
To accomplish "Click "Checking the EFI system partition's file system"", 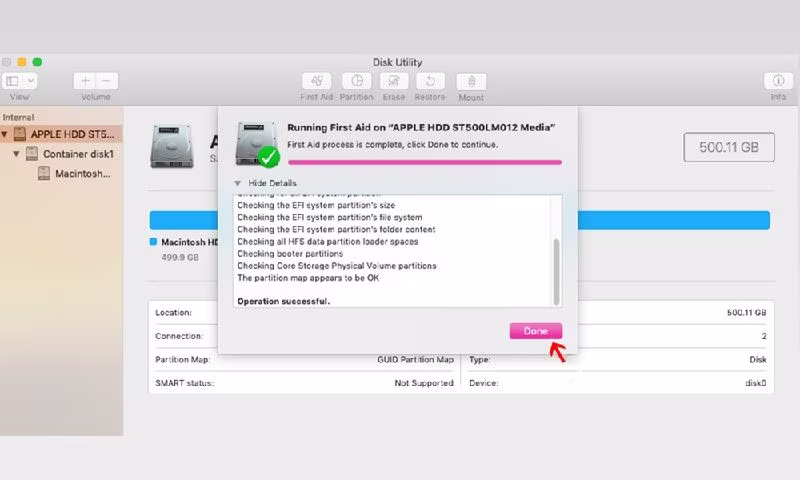I will pyautogui.click(x=330, y=217).
